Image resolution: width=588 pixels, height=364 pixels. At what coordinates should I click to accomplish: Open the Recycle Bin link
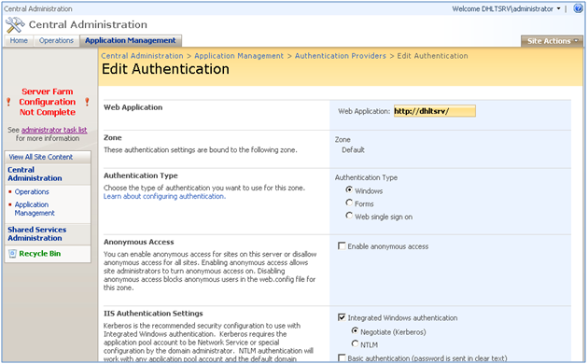(40, 254)
